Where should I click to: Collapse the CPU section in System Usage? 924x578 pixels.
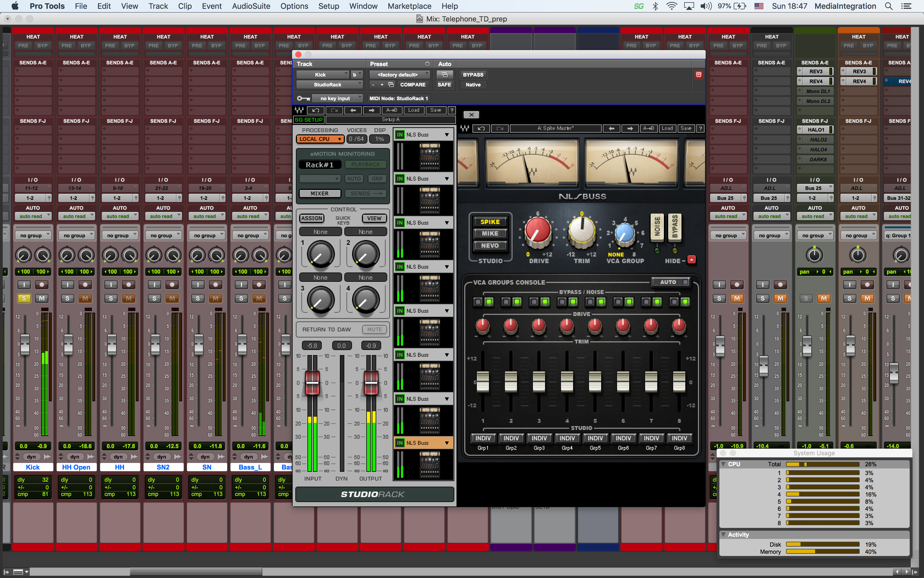tap(723, 464)
